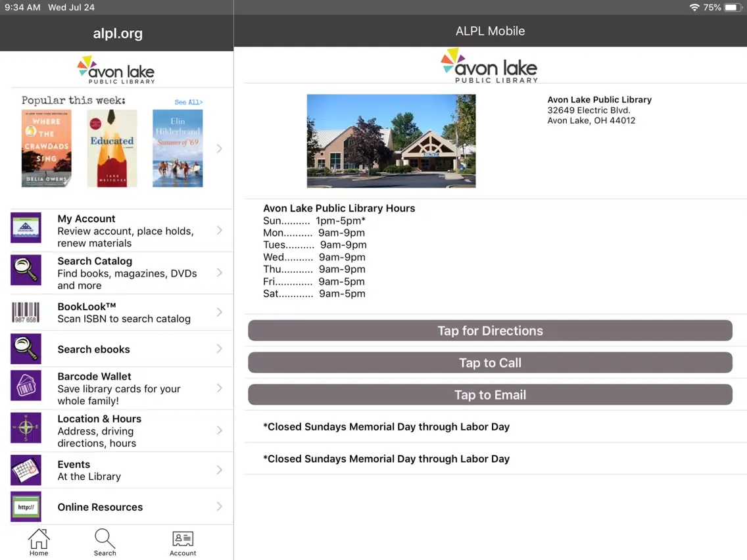
Task: Tap the BookLook barcode icon
Action: (x=26, y=312)
